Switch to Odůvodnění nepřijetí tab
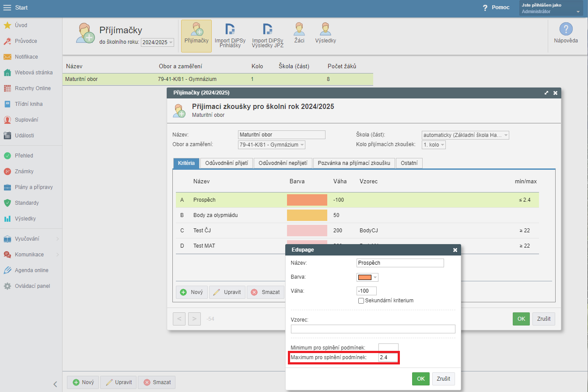Screen dimensions: 588x392 pyautogui.click(x=283, y=163)
